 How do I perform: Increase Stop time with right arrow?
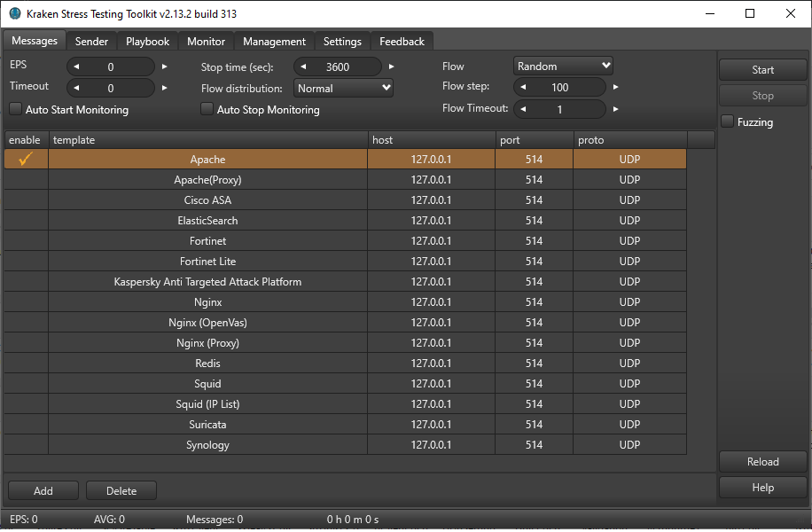pyautogui.click(x=391, y=66)
